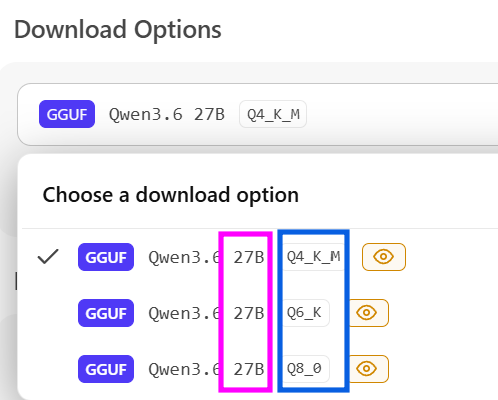This screenshot has height=400, width=498.
Task: Click the GGUF badge in the Q8_0 row
Action: [x=106, y=369]
